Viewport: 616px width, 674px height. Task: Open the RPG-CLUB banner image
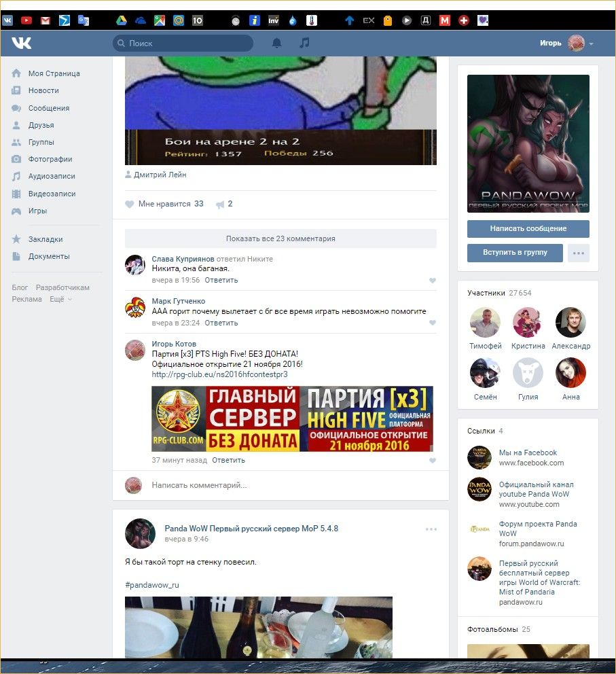click(x=292, y=419)
